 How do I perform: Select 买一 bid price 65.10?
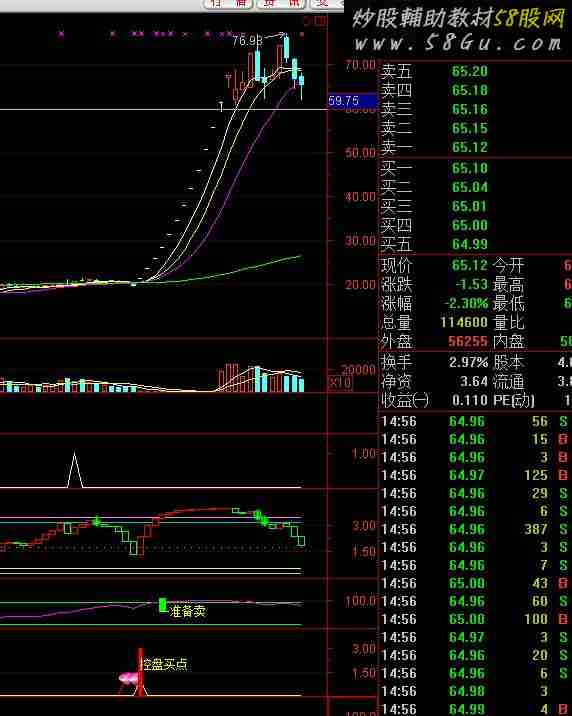tap(470, 168)
